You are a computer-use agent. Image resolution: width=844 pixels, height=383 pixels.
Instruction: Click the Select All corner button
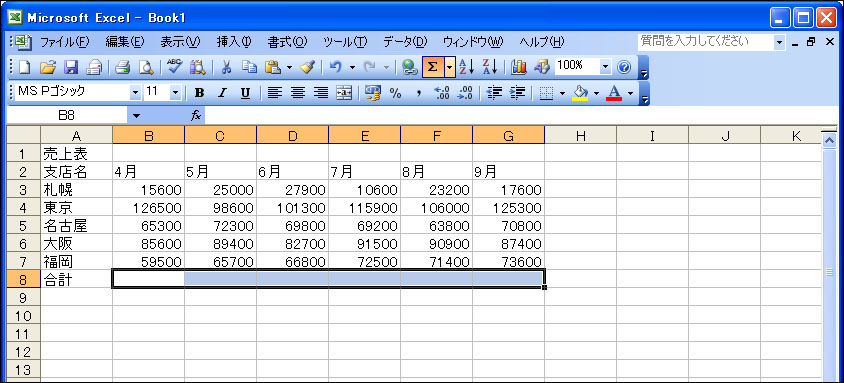(x=23, y=136)
